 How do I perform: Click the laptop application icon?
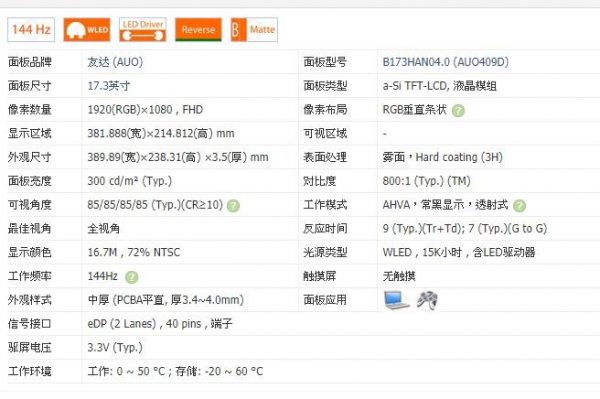point(396,300)
